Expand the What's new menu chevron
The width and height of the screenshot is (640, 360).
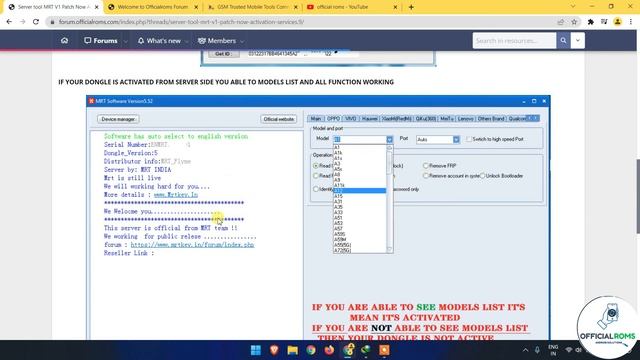click(x=187, y=41)
